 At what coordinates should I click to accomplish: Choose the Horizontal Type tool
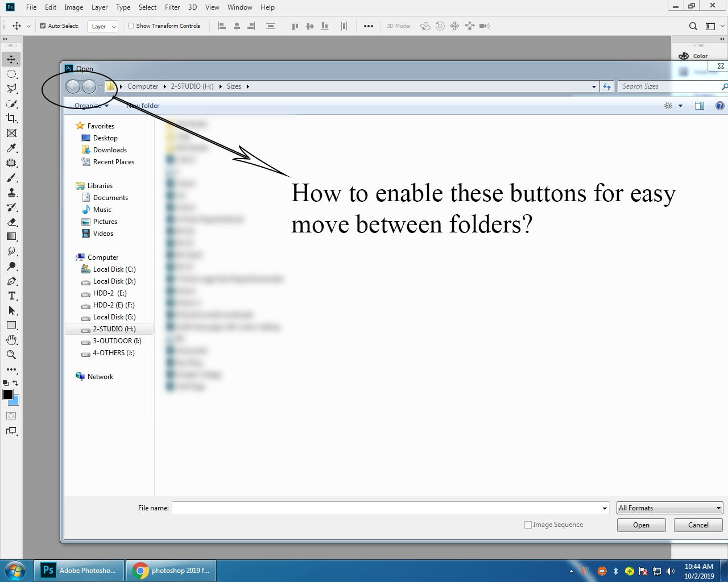tap(11, 296)
